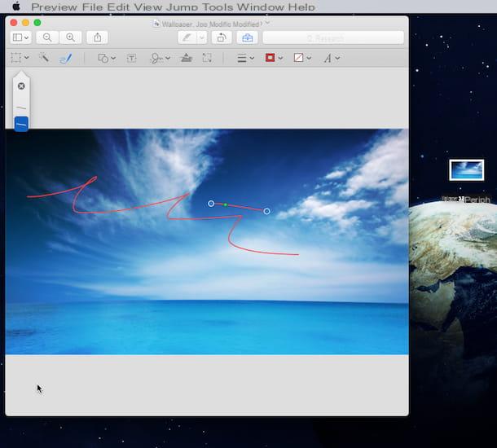
Task: Open the Jump menu
Action: pyautogui.click(x=182, y=7)
